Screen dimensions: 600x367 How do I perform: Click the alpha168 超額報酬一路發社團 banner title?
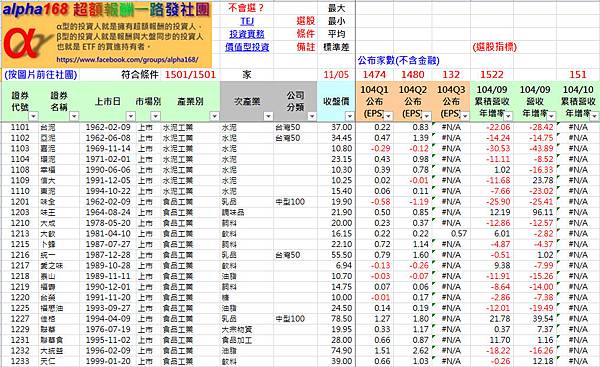coord(106,10)
